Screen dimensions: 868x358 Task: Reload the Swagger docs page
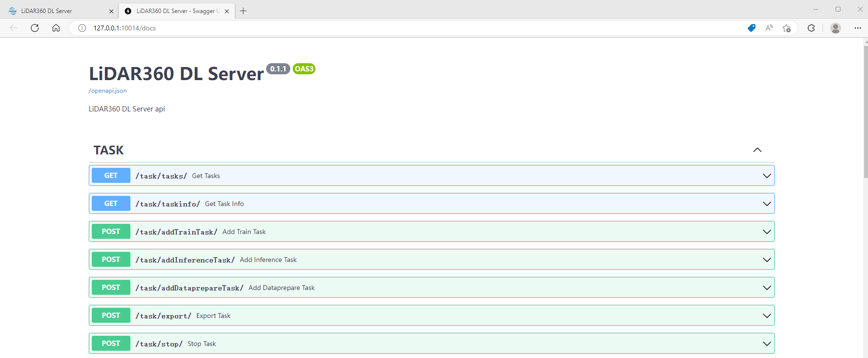35,28
